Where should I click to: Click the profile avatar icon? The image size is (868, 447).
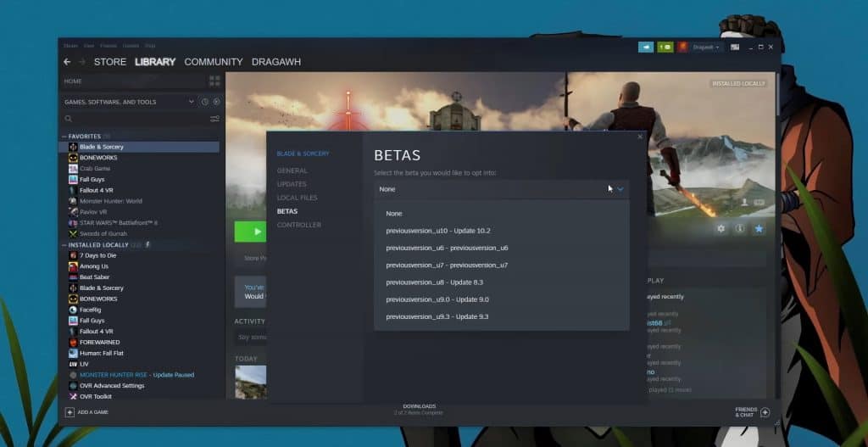click(x=682, y=47)
